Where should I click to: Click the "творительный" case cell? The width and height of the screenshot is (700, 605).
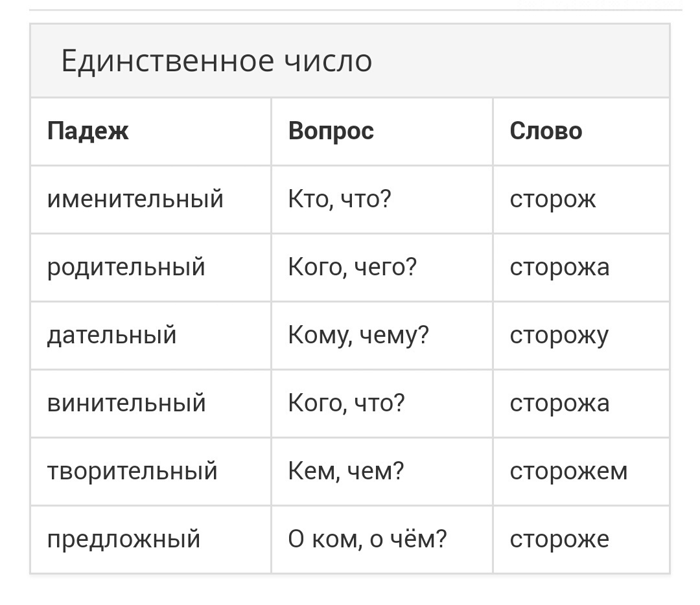tap(132, 471)
